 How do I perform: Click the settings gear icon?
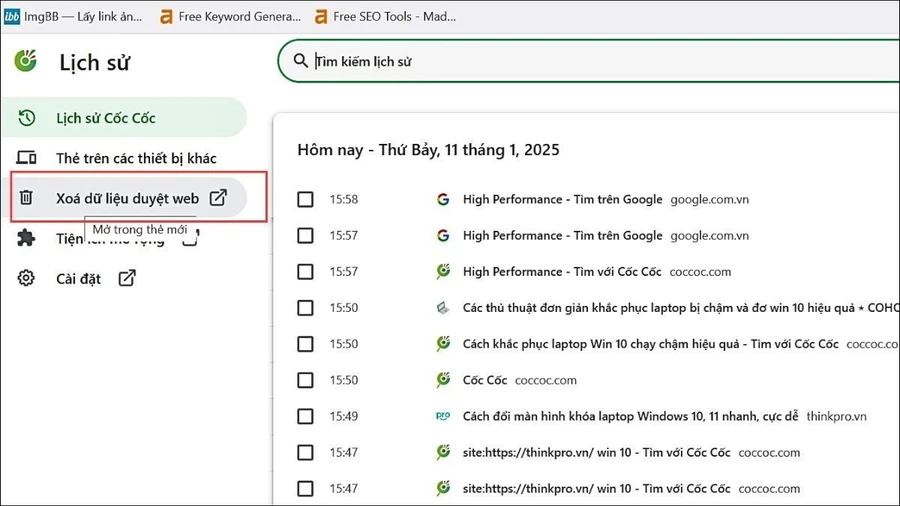coord(26,278)
